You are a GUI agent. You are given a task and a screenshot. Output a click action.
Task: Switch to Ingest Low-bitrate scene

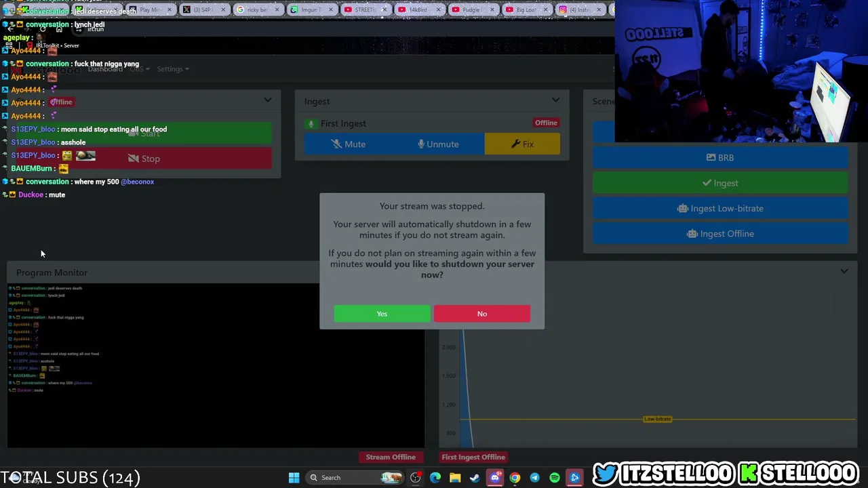tap(720, 208)
